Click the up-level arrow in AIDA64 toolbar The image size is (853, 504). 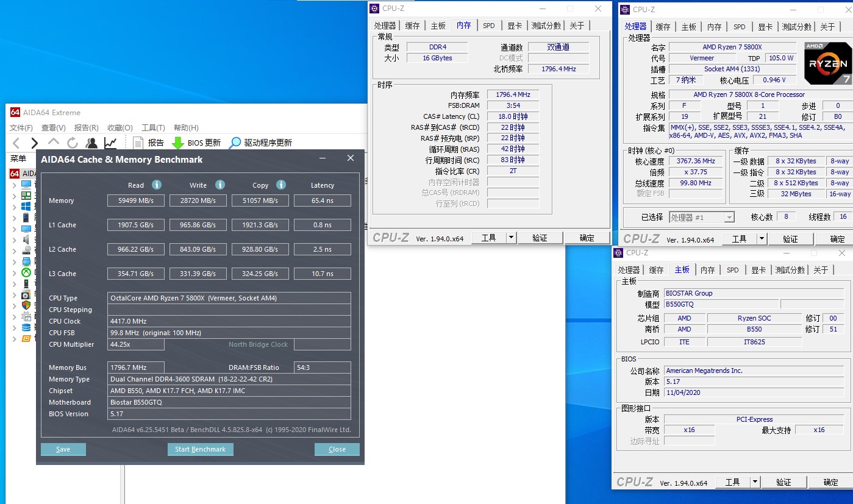[54, 143]
